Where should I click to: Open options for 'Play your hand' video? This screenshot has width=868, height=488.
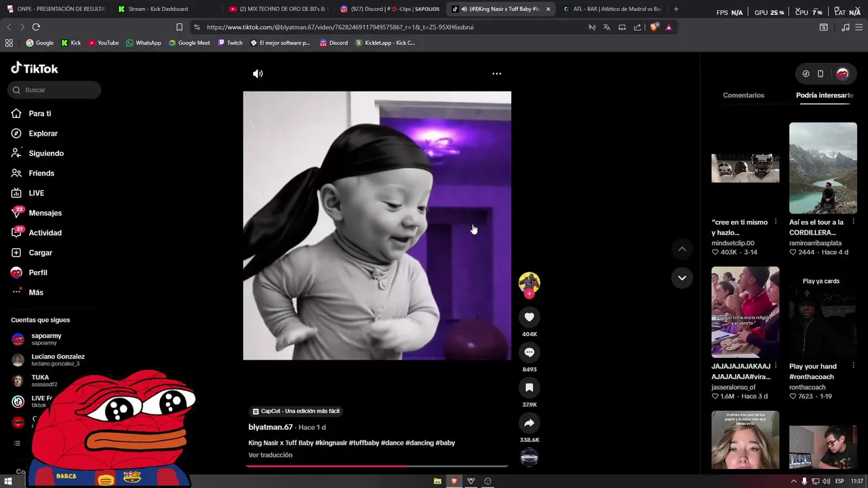pyautogui.click(x=853, y=366)
